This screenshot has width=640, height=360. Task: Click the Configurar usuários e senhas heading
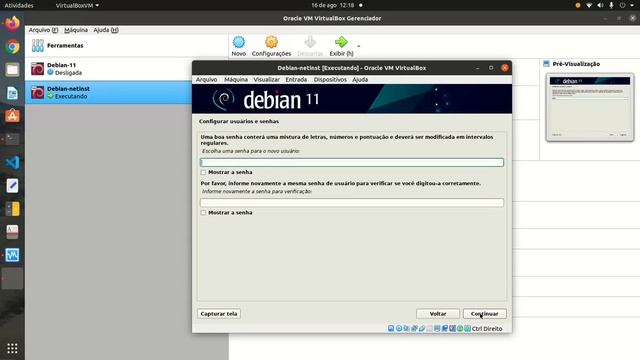coord(239,121)
